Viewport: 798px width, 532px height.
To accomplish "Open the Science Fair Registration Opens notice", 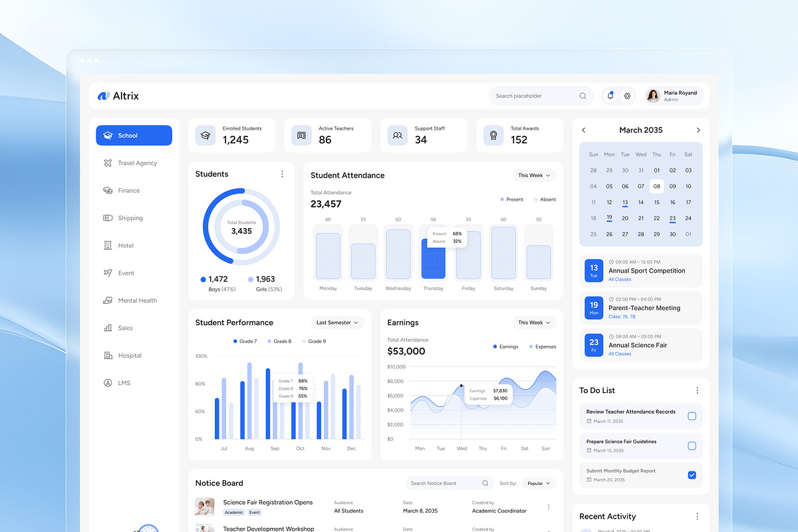I will [x=268, y=502].
